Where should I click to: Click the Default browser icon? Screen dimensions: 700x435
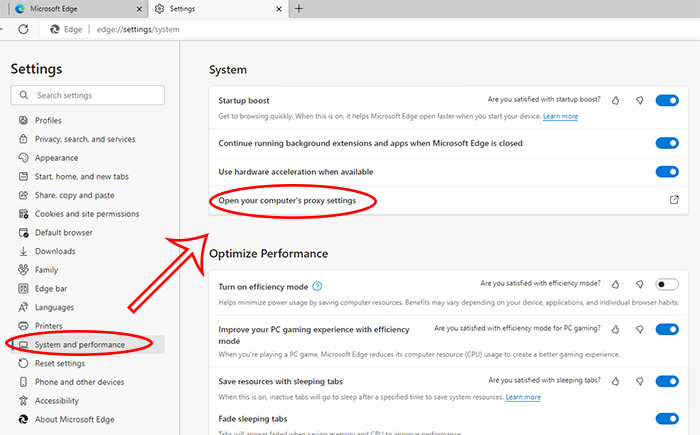coord(23,233)
